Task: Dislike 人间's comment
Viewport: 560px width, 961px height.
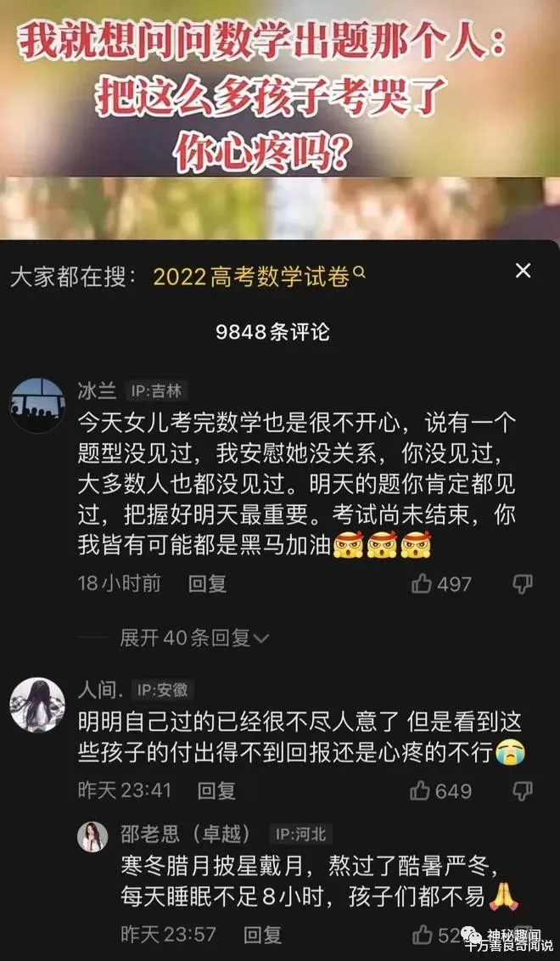Action: pos(523,791)
